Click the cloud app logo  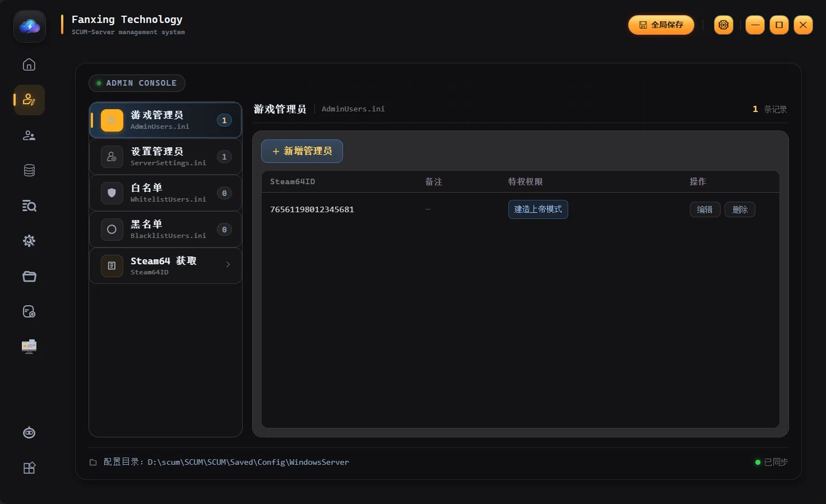coord(30,26)
